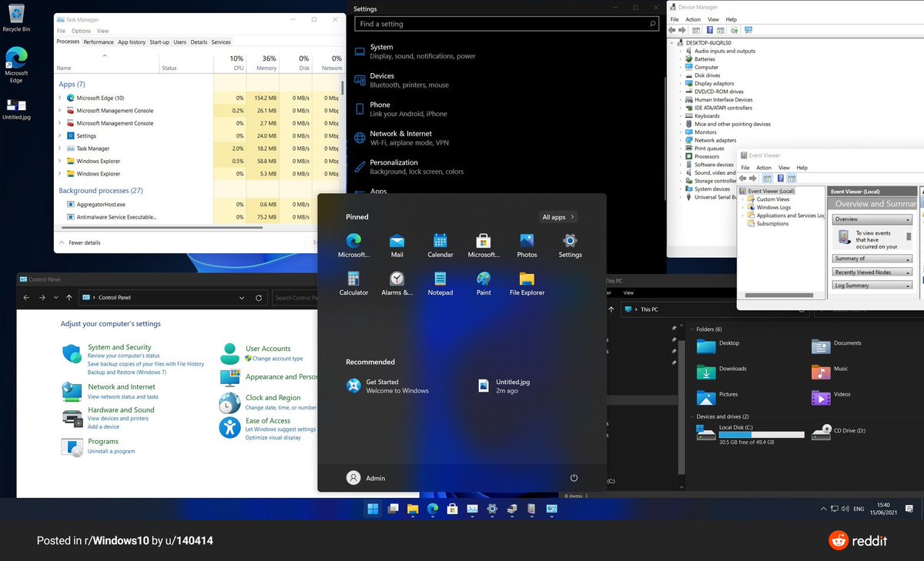Open Help menu in Event Viewer

(x=802, y=167)
